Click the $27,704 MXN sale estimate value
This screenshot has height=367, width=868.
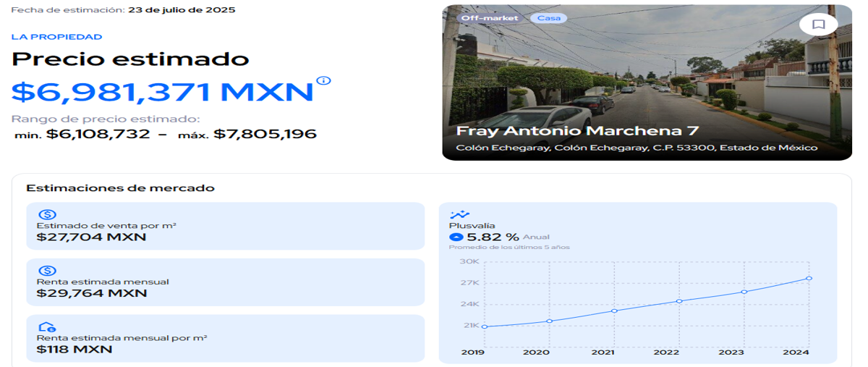coord(91,237)
